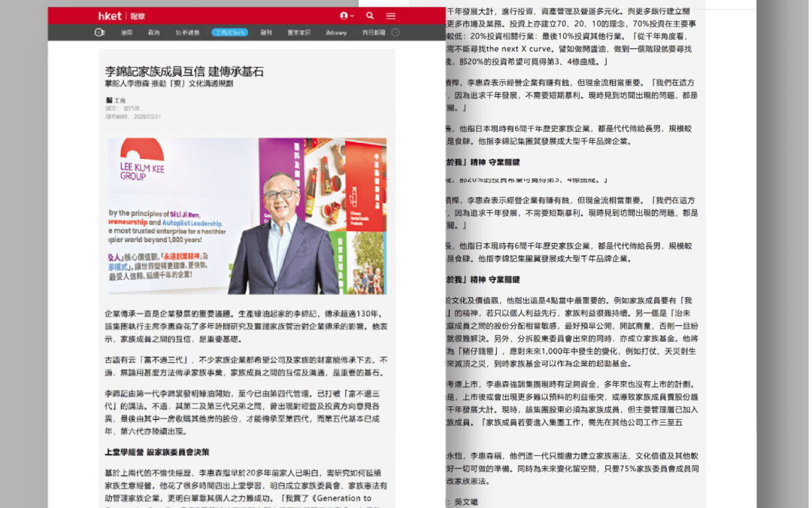Image resolution: width=812 pixels, height=508 pixels.
Task: Click the paragraph starting 企業傳承一直是企業發展
Action: pos(246,327)
